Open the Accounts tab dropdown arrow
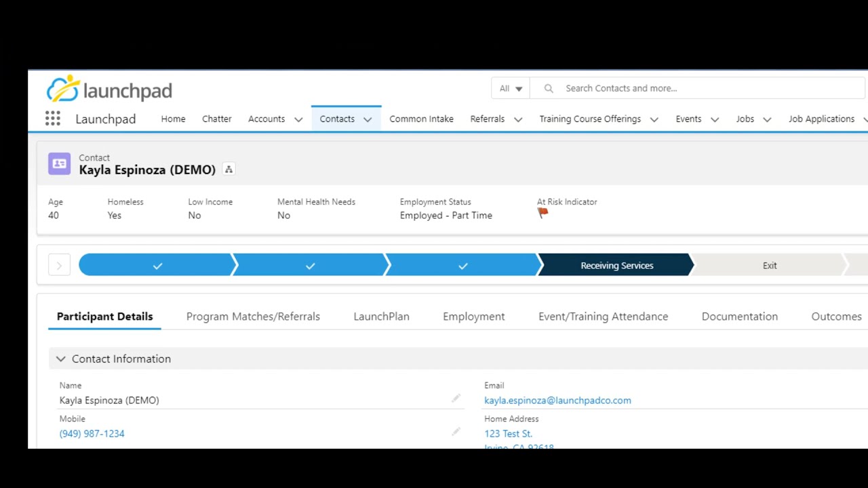Viewport: 868px width, 488px height. (x=298, y=119)
